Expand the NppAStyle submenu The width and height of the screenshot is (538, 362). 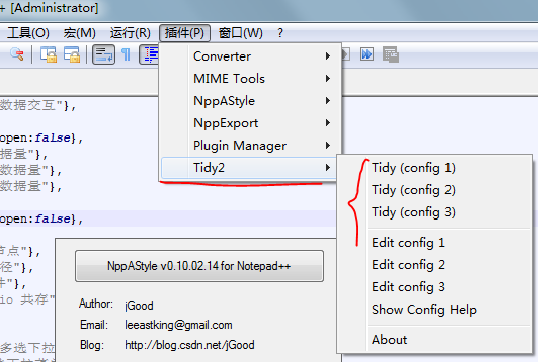tap(248, 101)
